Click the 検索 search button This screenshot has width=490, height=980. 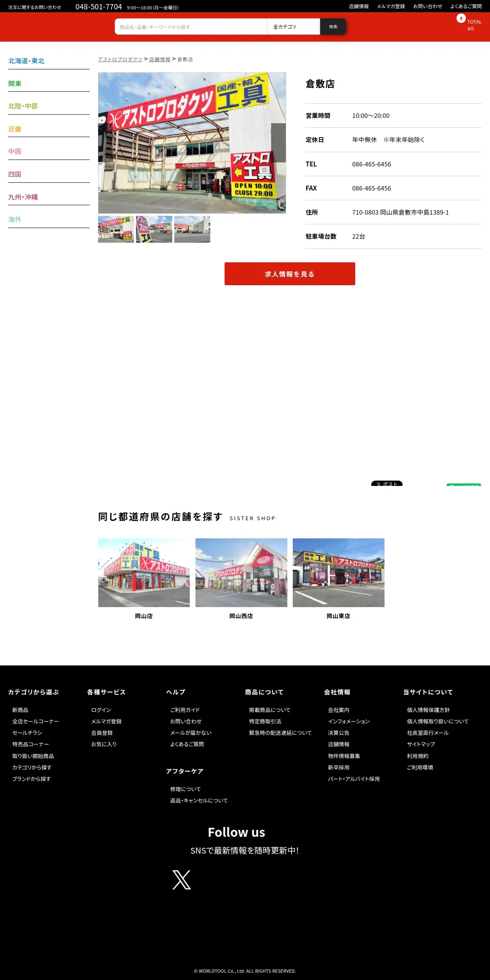(333, 27)
